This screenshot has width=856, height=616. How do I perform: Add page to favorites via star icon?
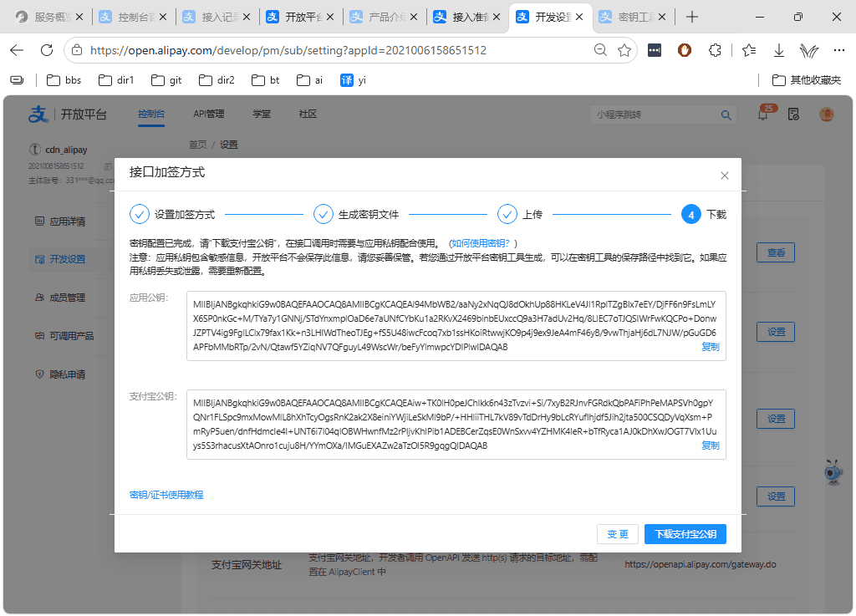tap(624, 50)
